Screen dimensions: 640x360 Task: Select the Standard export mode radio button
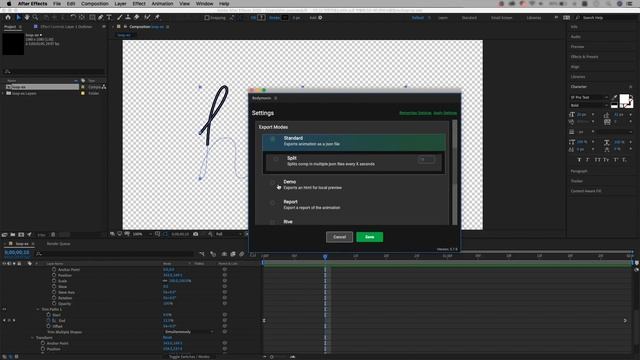click(x=273, y=139)
